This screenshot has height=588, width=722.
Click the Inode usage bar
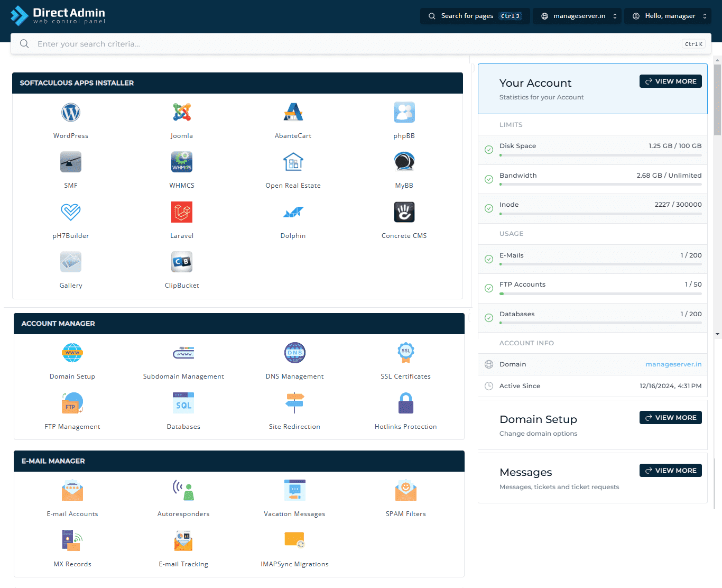coord(600,214)
